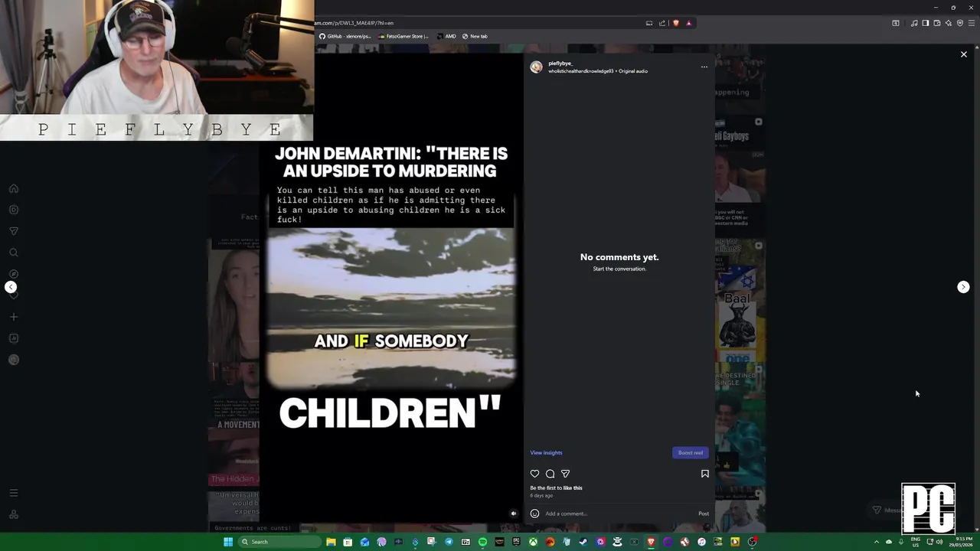Open the Brave VPN shield icon
Screen dimensions: 980x551
[960, 23]
